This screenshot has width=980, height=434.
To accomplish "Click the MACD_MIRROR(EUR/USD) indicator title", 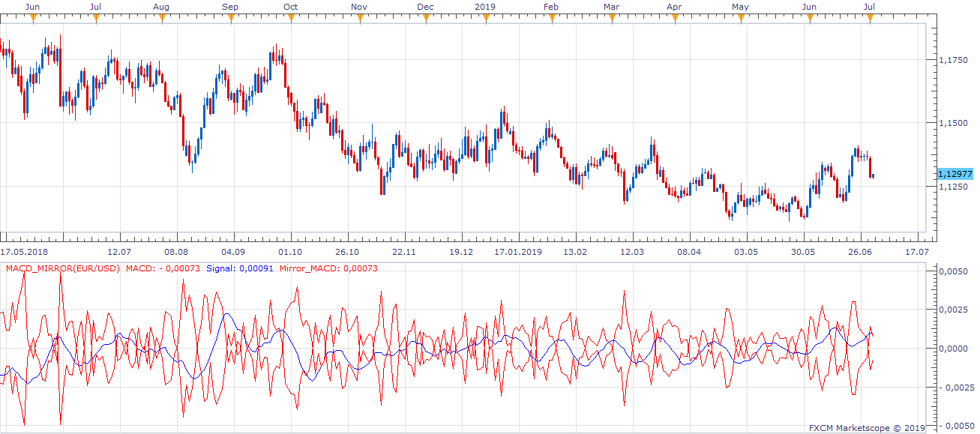I will (62, 268).
